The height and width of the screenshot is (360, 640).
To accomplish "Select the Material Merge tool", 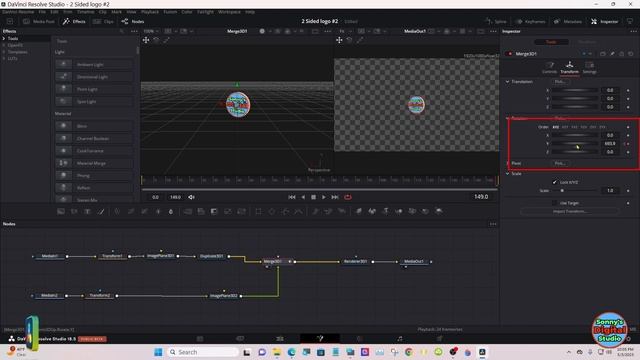I will click(x=94, y=163).
